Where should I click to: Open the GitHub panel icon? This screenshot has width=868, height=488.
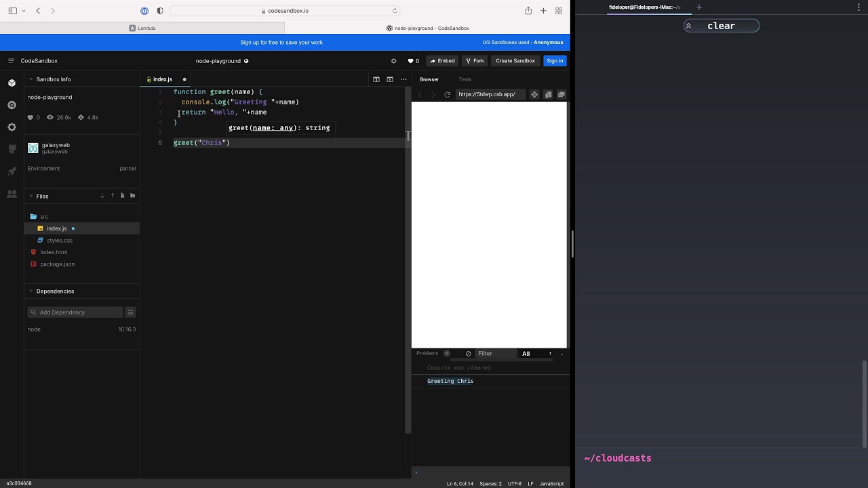(x=12, y=149)
